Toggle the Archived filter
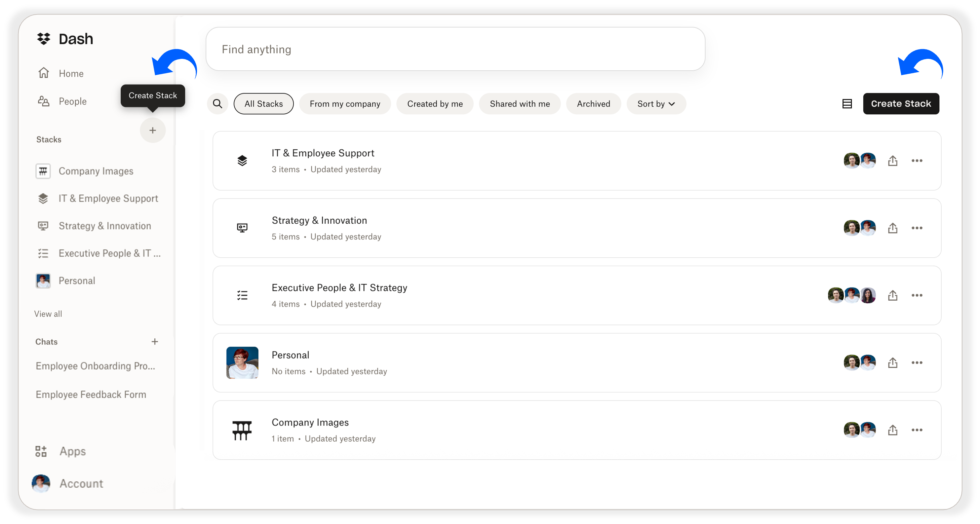 (593, 104)
